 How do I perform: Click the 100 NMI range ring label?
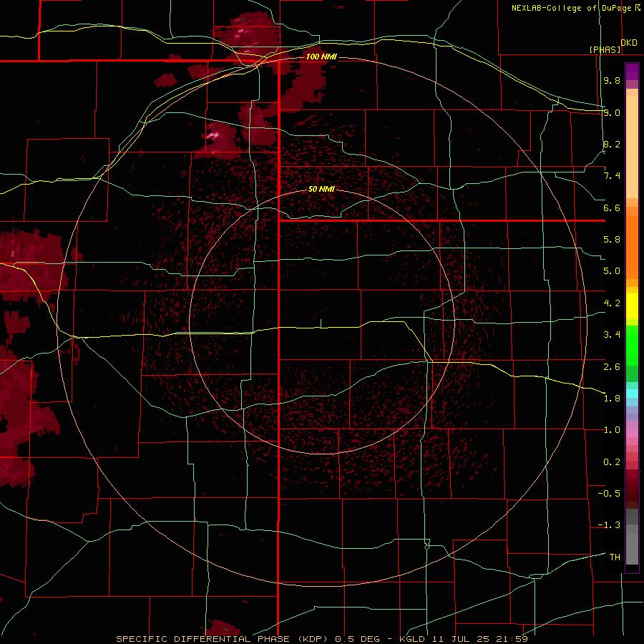click(x=321, y=57)
